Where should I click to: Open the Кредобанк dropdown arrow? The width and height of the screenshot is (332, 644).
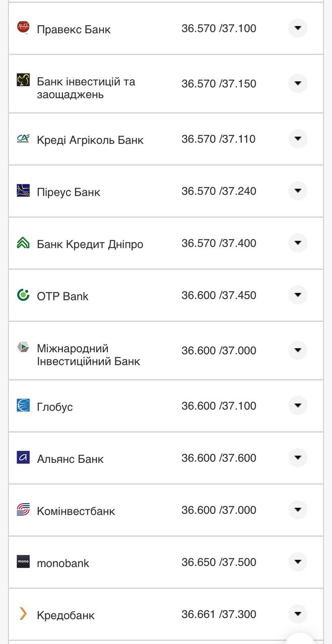point(298,614)
